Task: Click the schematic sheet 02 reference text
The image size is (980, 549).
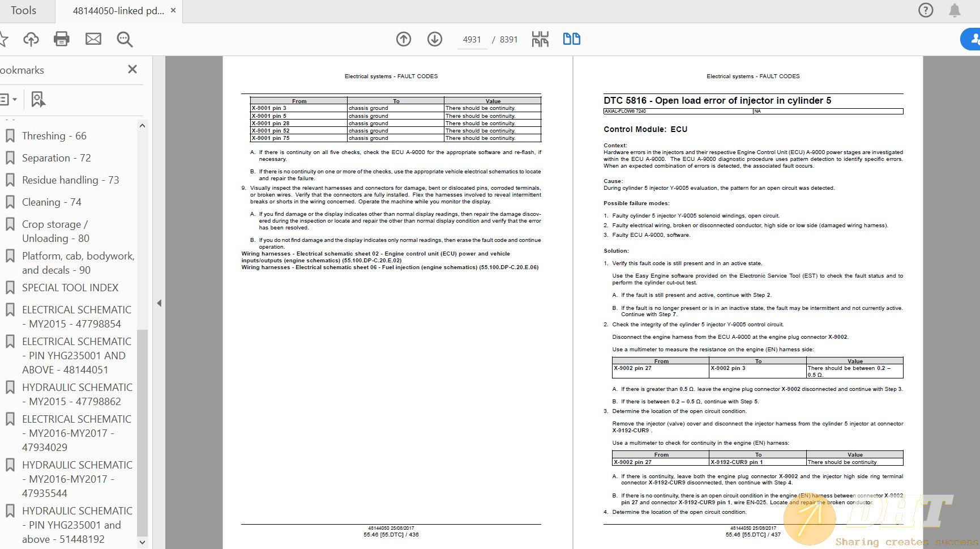Action: pyautogui.click(x=376, y=257)
